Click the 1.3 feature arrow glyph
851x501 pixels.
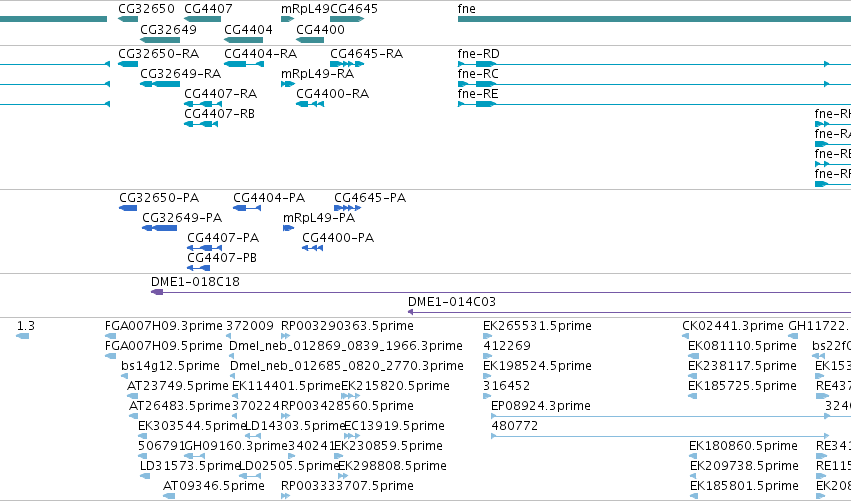[22, 336]
